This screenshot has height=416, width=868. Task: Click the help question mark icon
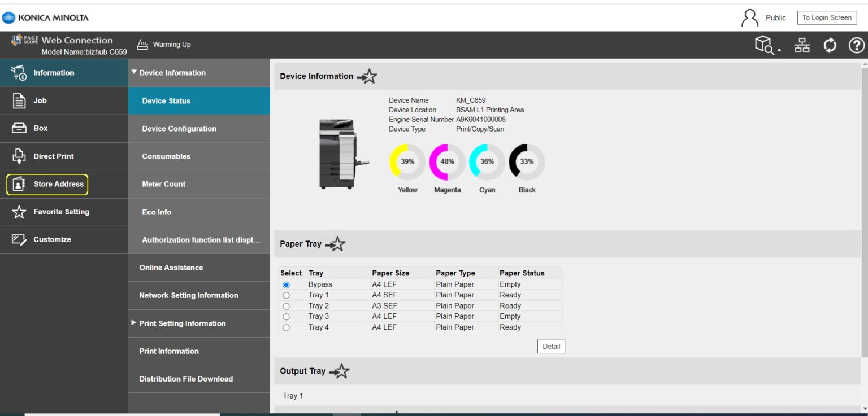click(856, 45)
